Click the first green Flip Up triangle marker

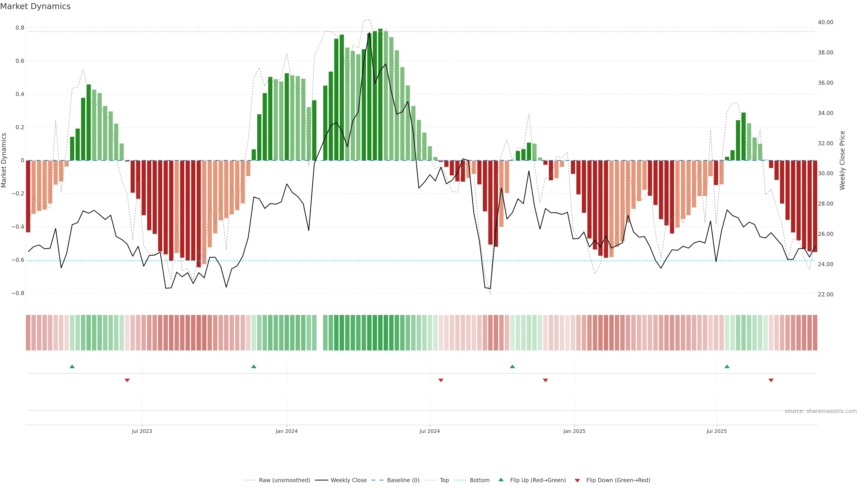(72, 366)
